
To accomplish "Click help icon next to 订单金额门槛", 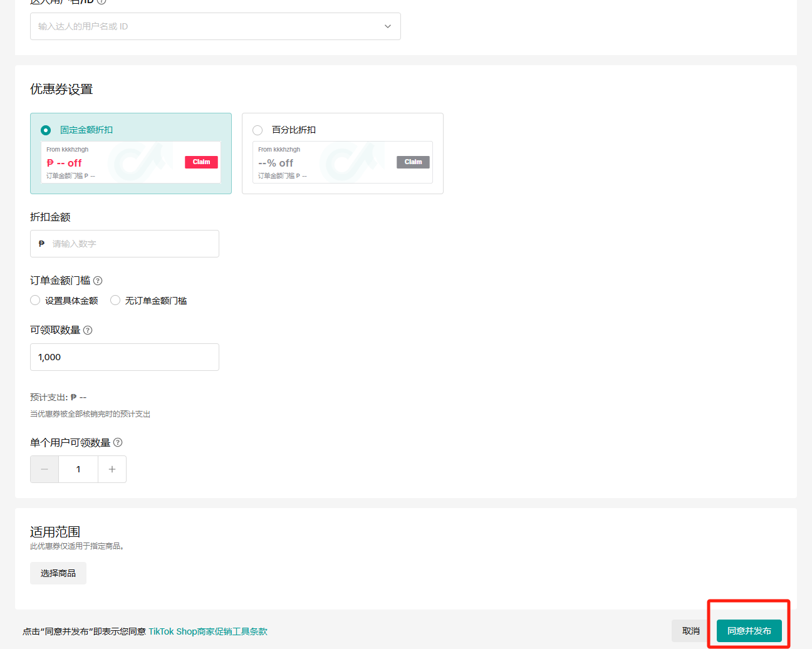I will 98,281.
